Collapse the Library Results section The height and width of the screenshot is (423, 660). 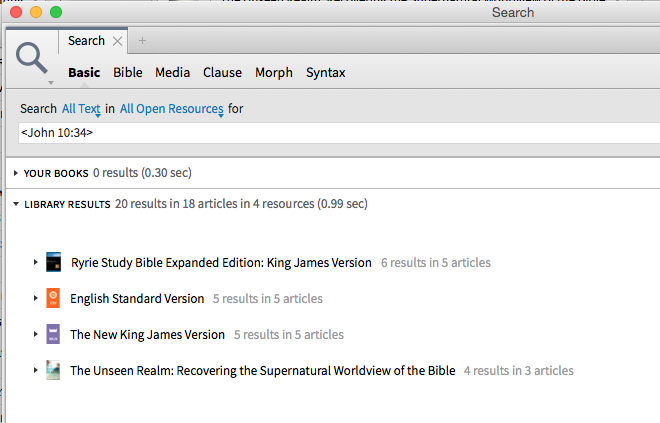pos(15,204)
